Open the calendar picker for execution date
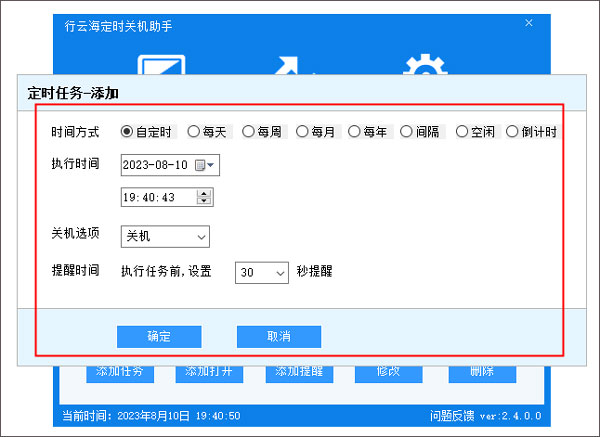The height and width of the screenshot is (437, 600). [205, 165]
